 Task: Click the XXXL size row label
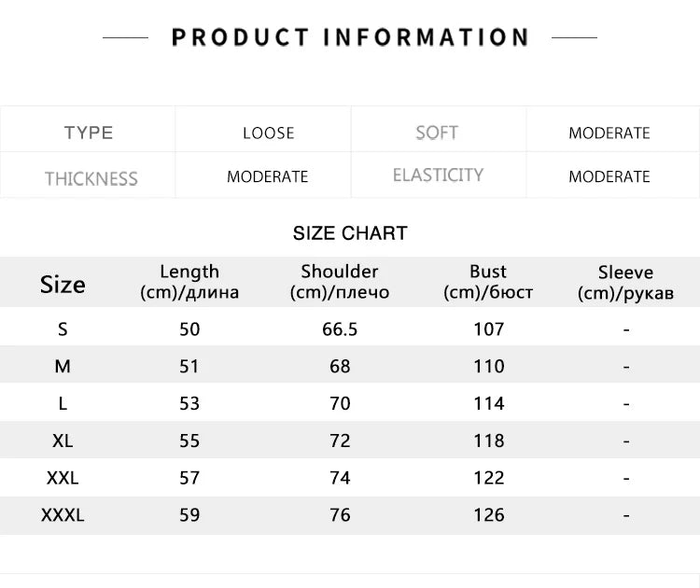click(63, 515)
